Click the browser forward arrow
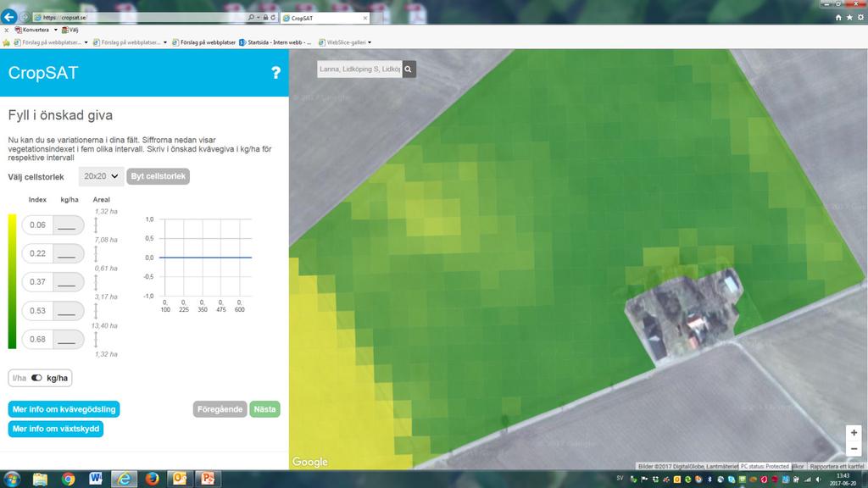This screenshot has width=868, height=488. coord(25,17)
